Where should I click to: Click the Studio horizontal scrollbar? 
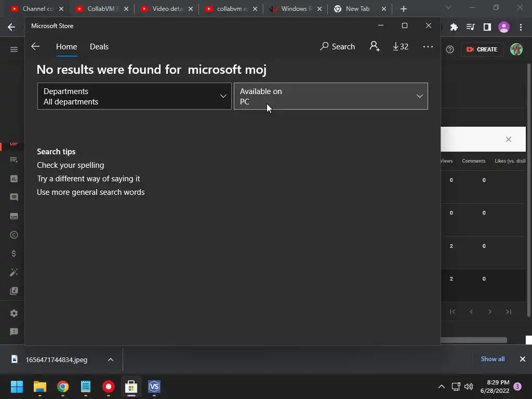click(474, 340)
